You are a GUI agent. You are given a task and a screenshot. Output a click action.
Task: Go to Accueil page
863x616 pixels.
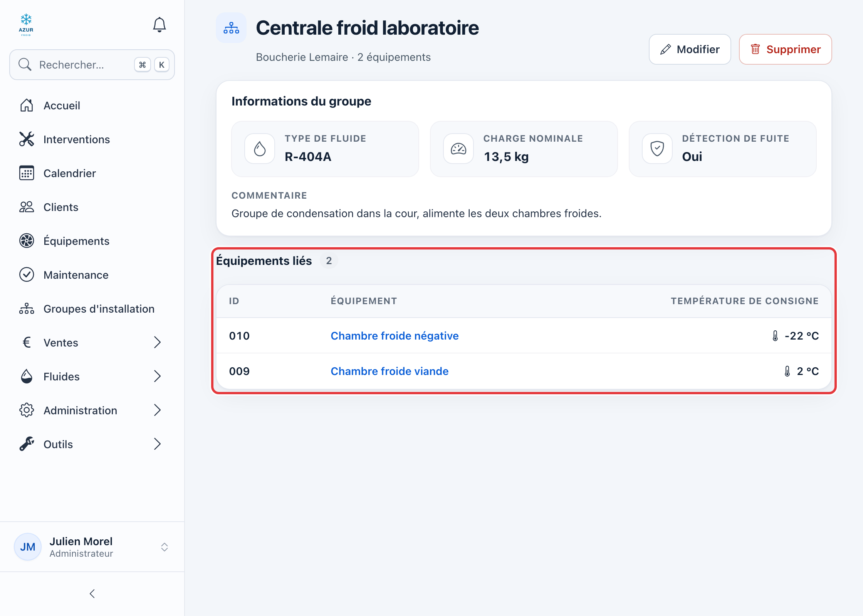[92, 105]
